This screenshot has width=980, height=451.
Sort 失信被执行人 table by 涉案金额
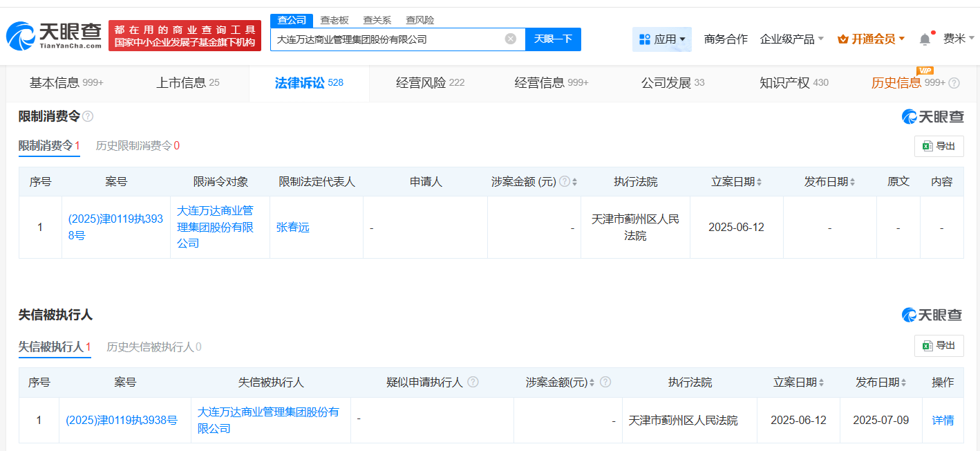click(592, 383)
